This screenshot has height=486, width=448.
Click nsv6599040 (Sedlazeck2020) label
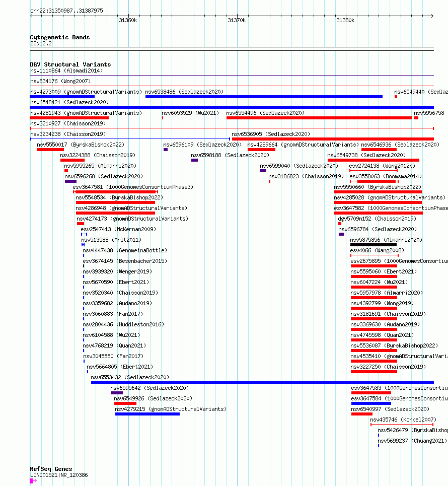click(x=299, y=166)
